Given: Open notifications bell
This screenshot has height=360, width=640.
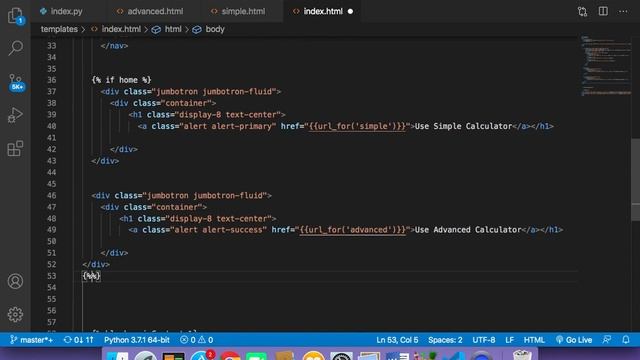Looking at the screenshot, I should pos(626,340).
